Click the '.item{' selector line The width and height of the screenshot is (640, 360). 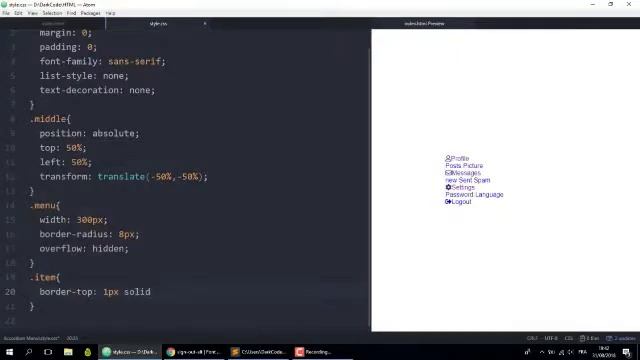coord(45,278)
